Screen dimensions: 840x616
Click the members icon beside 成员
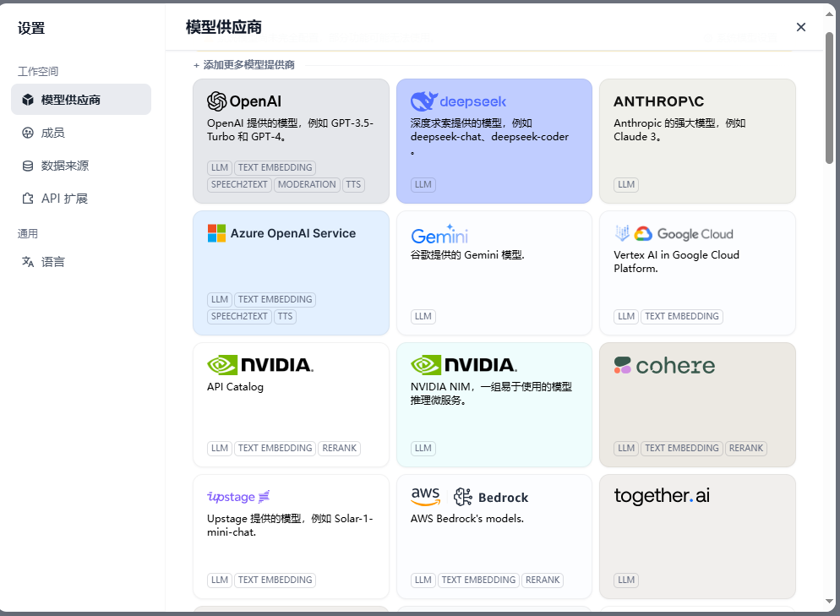(x=28, y=133)
